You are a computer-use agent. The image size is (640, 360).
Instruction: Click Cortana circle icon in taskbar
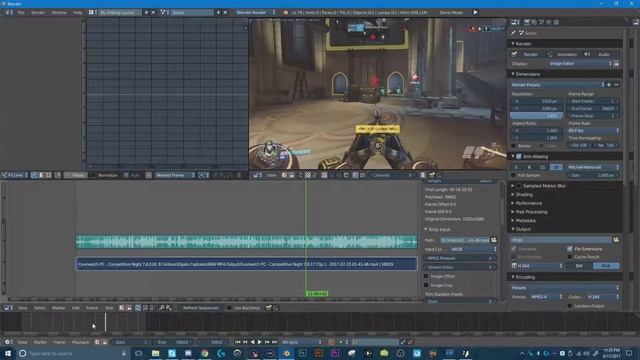coord(22,353)
